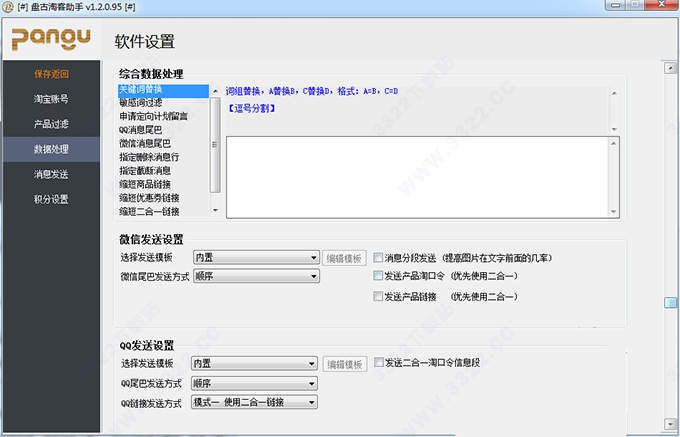Enable 发送产品淘口令 checkbox
Image resolution: width=680 pixels, height=437 pixels.
click(x=378, y=275)
